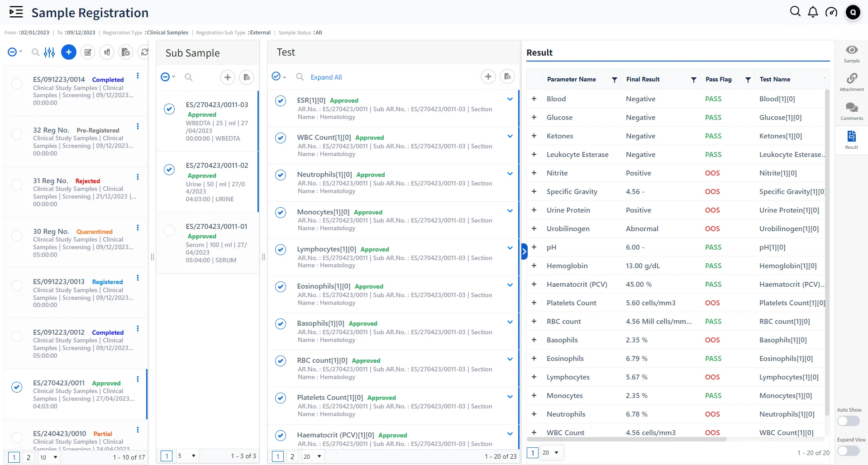The image size is (868, 465).
Task: Uncheck the ESR[1][0] test
Action: click(x=281, y=101)
